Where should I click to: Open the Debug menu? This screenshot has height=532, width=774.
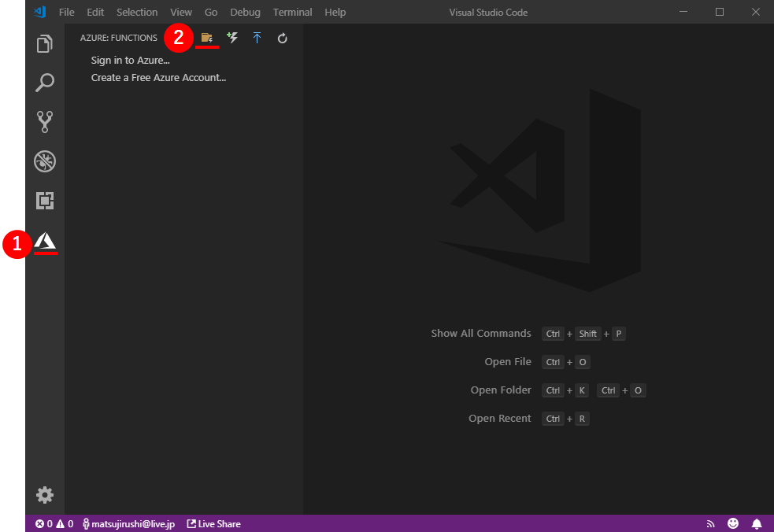246,12
